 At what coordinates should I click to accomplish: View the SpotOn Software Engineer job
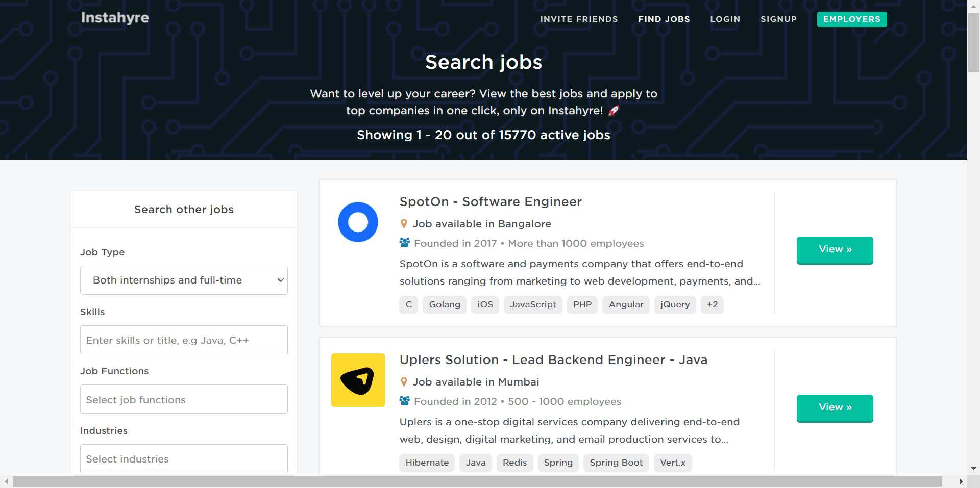point(835,250)
